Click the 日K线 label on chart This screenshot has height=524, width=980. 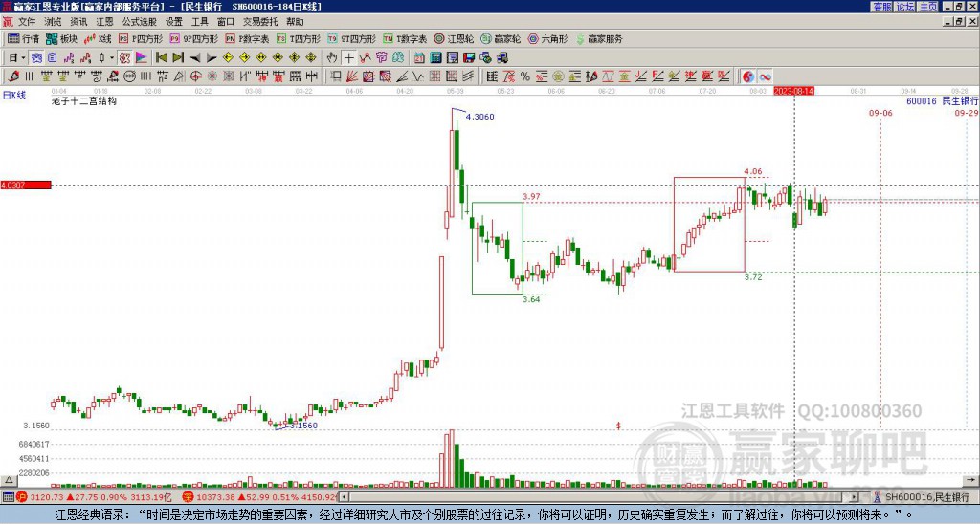click(14, 96)
